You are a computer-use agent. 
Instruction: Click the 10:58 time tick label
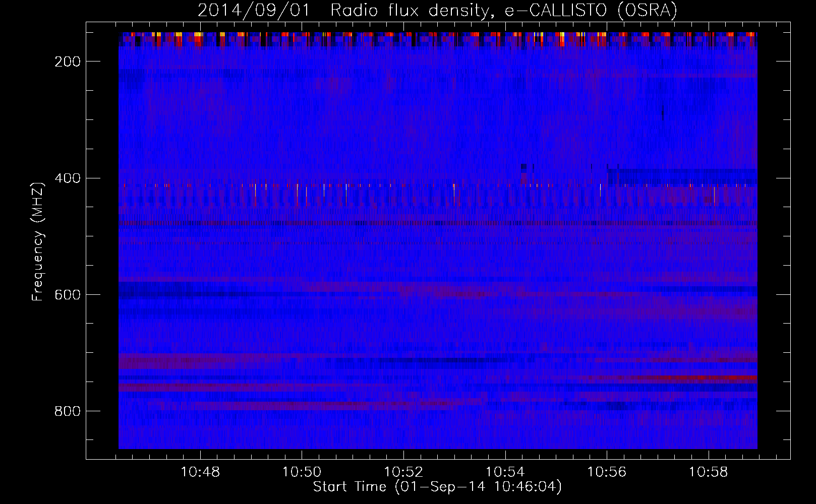tap(708, 472)
